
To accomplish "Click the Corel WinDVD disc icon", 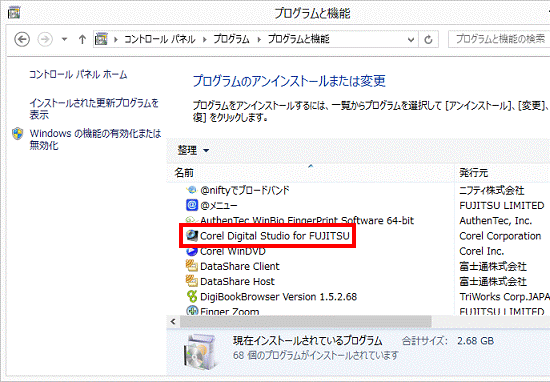I will 192,251.
